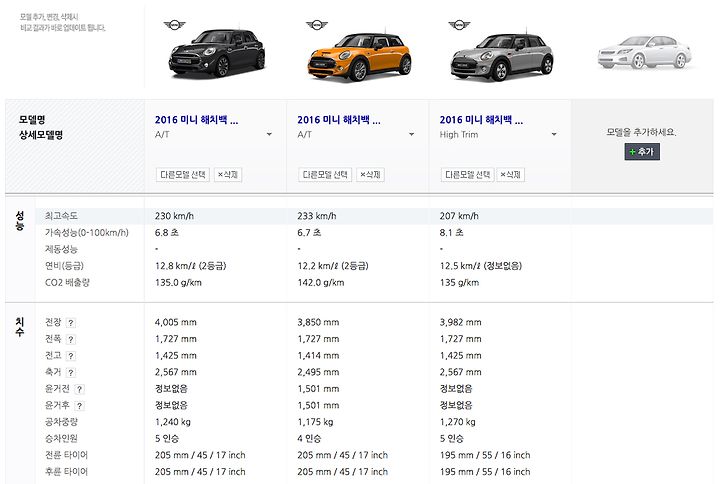
Task: Delete the second model with ×삭제
Action: 370,174
